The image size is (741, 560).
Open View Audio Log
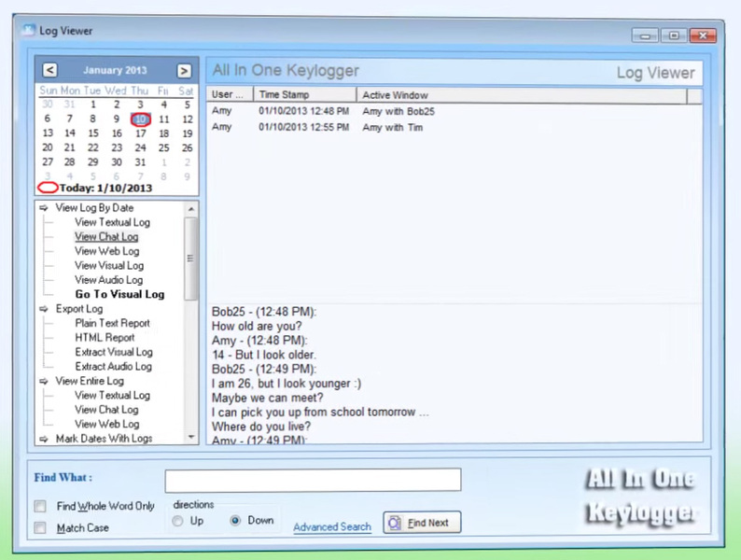(108, 280)
